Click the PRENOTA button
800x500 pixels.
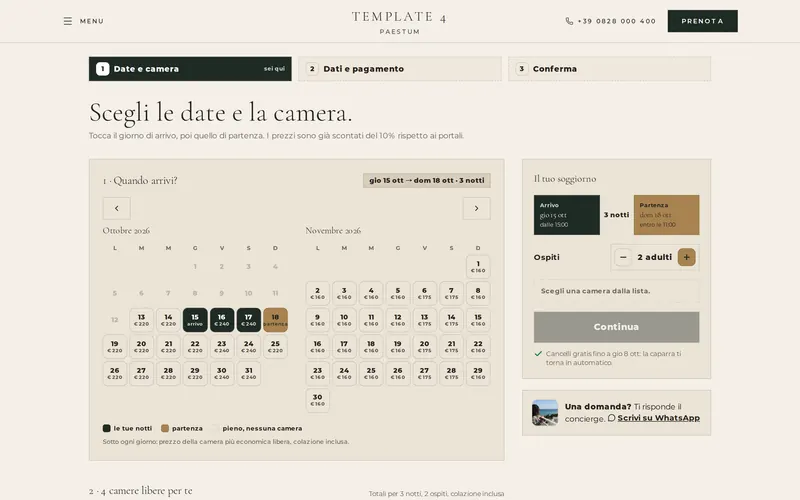point(703,21)
